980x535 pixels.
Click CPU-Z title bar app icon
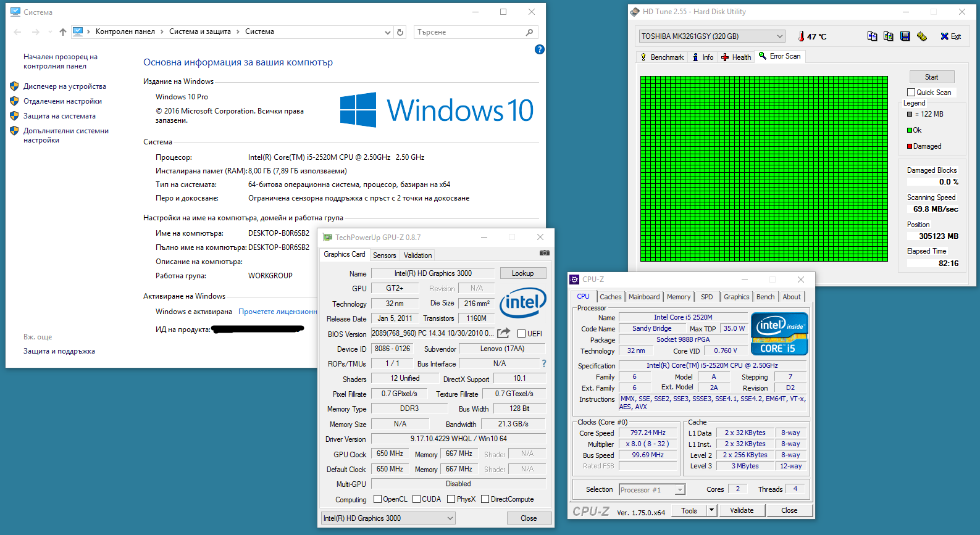tap(574, 280)
